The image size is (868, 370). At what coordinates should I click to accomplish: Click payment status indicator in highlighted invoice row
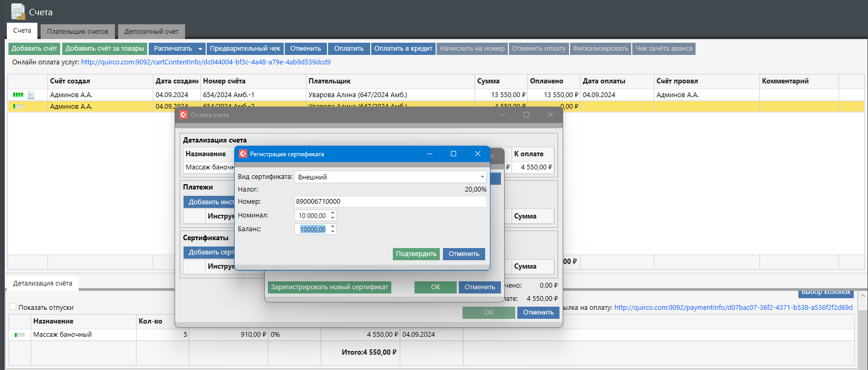(x=18, y=107)
